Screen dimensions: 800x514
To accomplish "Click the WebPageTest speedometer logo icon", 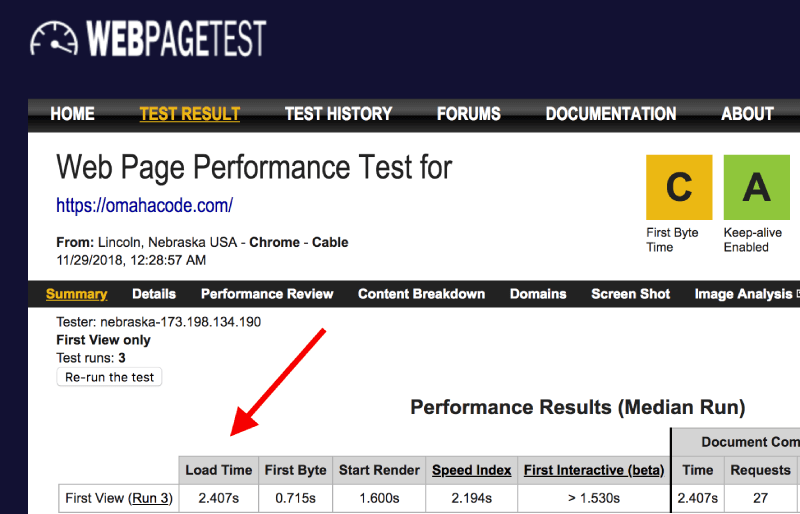I will 54,39.
